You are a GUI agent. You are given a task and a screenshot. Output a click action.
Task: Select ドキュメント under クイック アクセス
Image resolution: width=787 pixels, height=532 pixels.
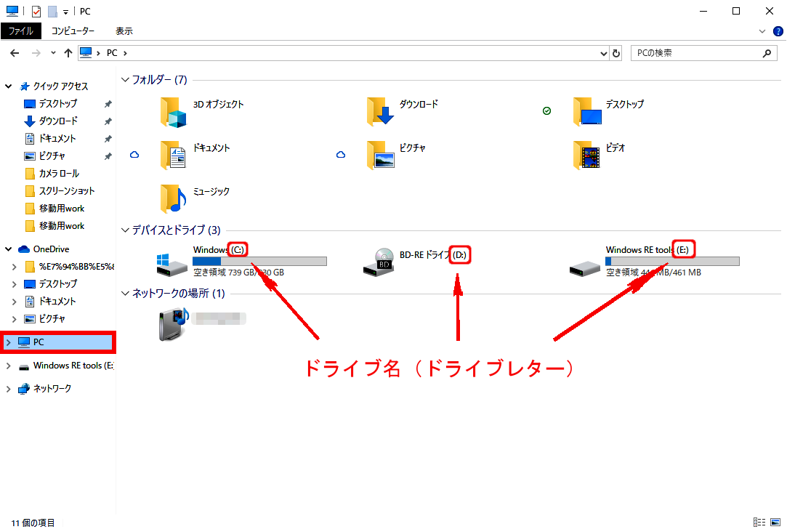[x=57, y=139]
